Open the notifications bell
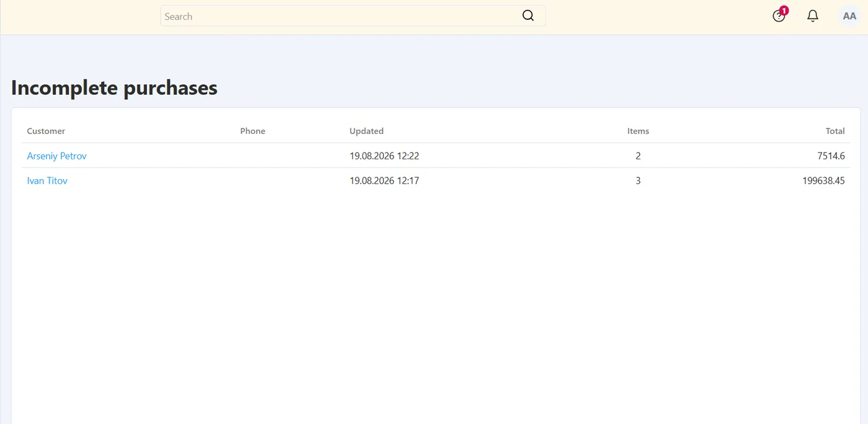The width and height of the screenshot is (868, 424). [x=813, y=16]
